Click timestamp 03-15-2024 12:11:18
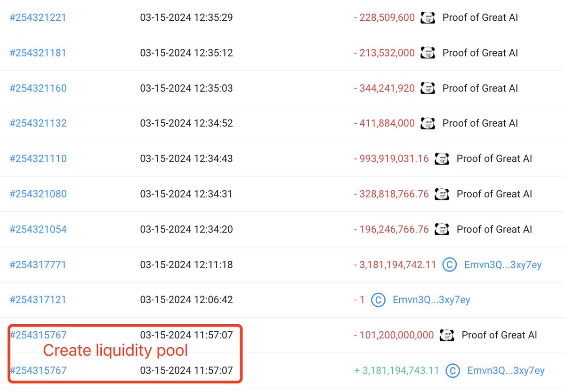 click(186, 265)
